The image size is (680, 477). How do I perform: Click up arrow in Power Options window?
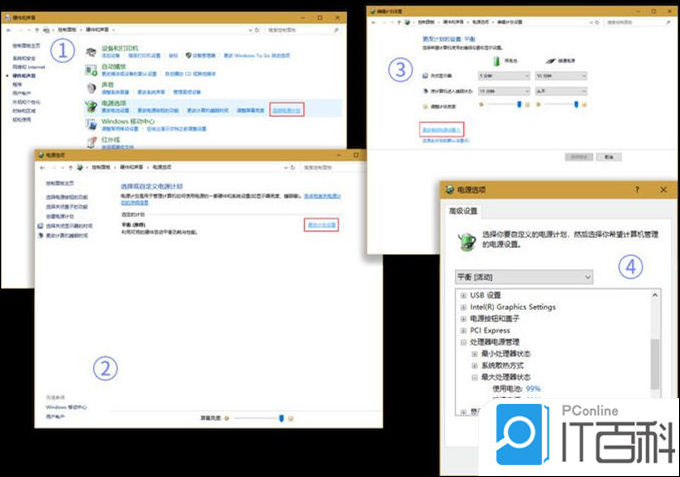(70, 167)
